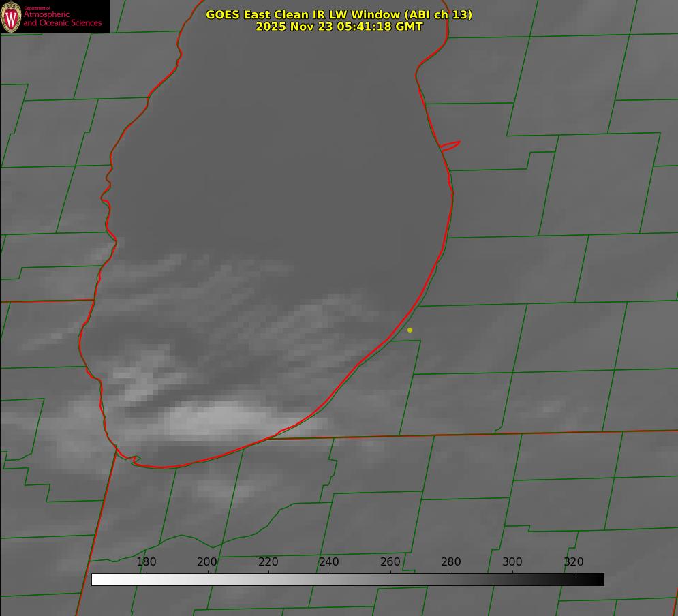This screenshot has width=678, height=616.
Task: Click the small red-outlined spit on eastern shore
Action: coord(450,145)
